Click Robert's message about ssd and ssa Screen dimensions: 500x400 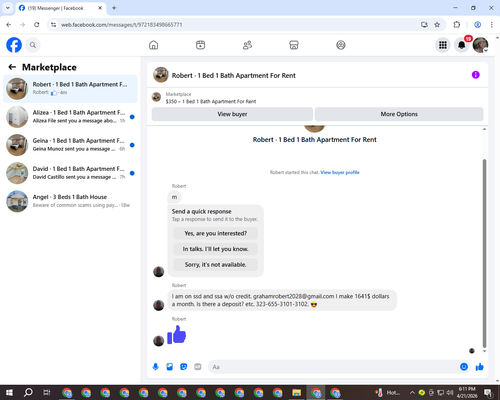point(282,300)
